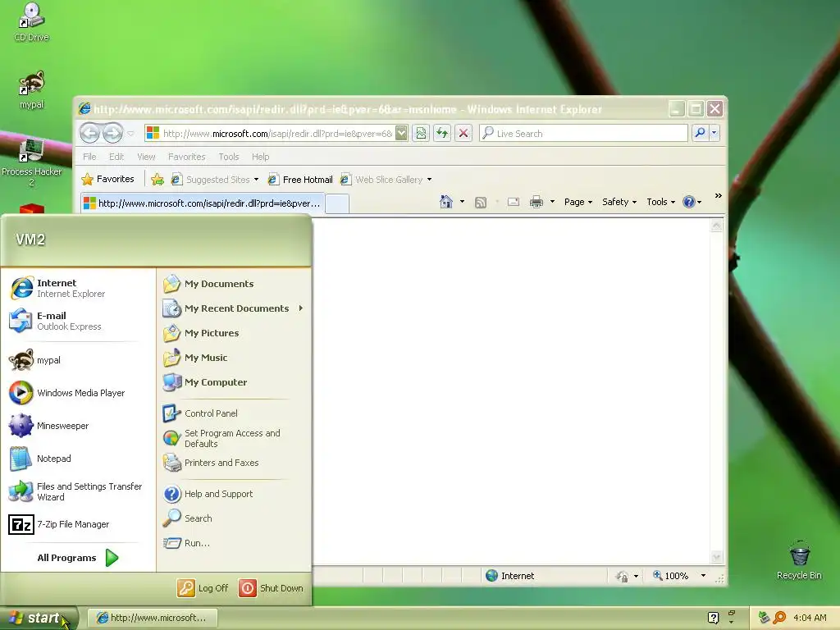
Task: Open Set Program Access and Defaults
Action: click(234, 438)
